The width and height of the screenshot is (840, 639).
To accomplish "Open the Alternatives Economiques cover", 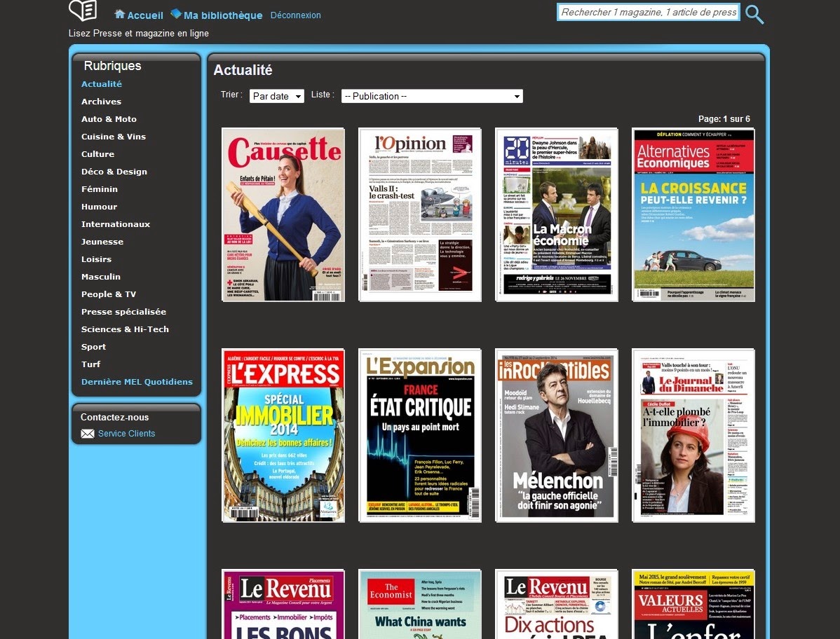I will tap(693, 214).
